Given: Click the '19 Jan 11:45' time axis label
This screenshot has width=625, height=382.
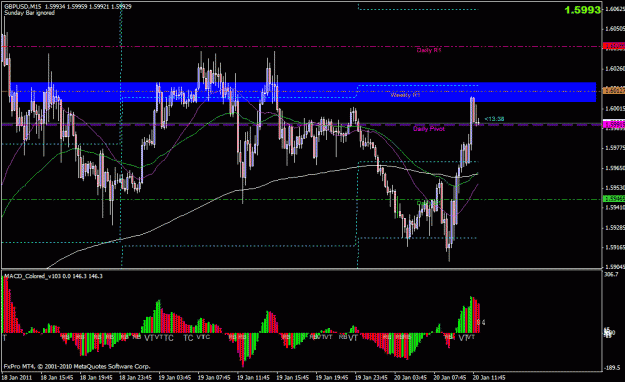Looking at the screenshot, I should point(253,377).
